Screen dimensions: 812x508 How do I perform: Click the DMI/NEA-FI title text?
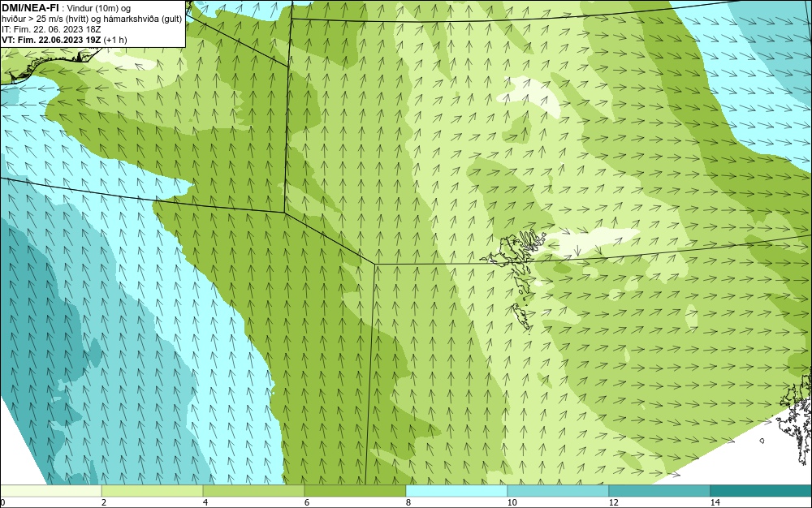(x=31, y=6)
